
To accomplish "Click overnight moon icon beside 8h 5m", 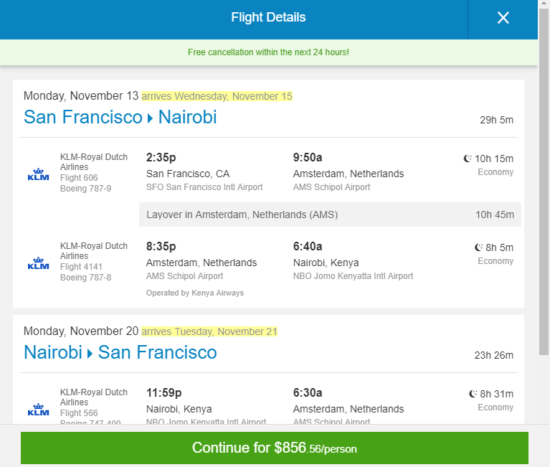I will (x=478, y=248).
